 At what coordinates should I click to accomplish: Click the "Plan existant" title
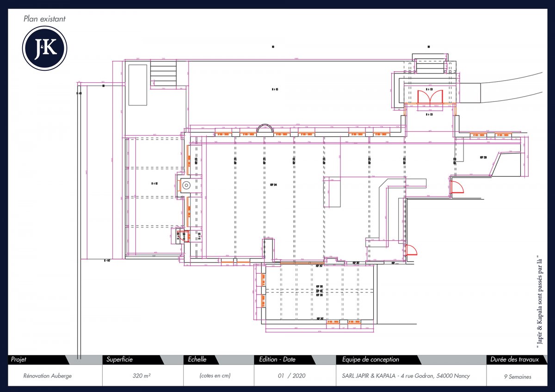pos(44,19)
